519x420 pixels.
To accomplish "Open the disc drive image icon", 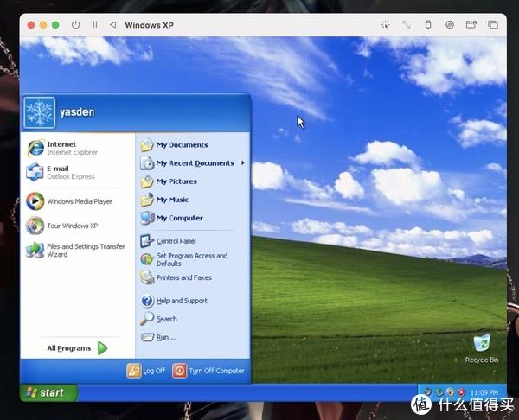I will point(450,25).
